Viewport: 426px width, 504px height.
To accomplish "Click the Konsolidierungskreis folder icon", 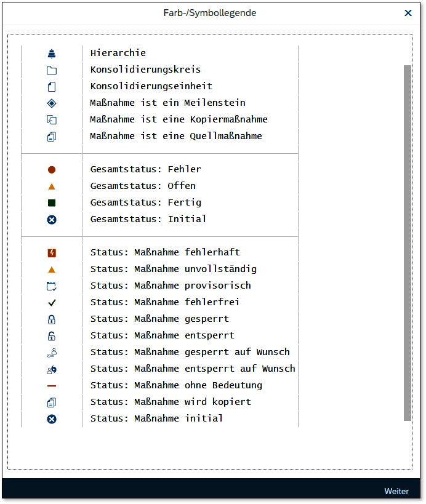I will pyautogui.click(x=52, y=70).
